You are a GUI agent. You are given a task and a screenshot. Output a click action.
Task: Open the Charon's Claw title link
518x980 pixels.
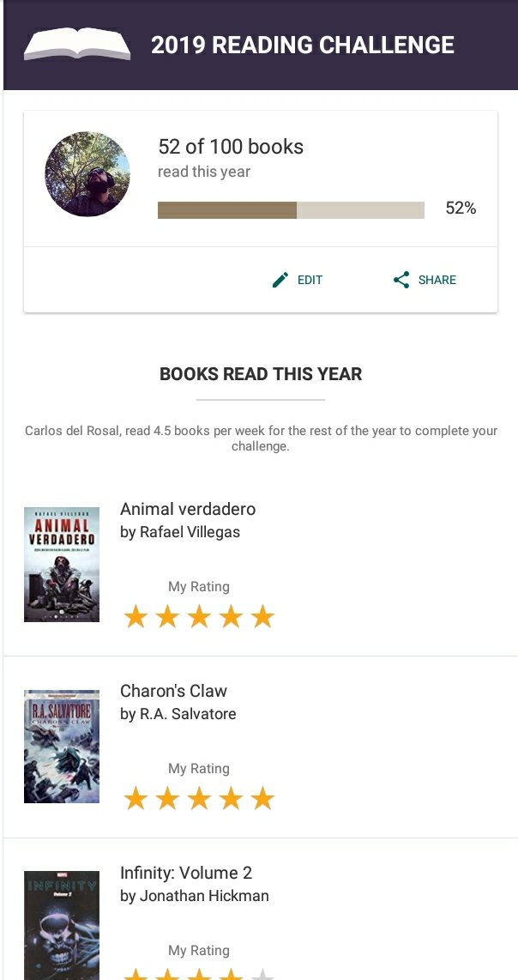pyautogui.click(x=173, y=691)
